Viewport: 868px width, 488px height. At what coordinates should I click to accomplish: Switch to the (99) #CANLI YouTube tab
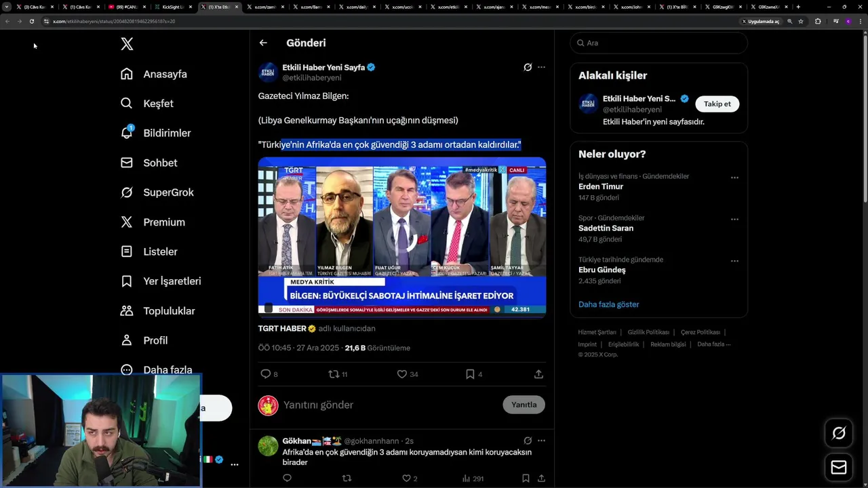click(x=127, y=7)
